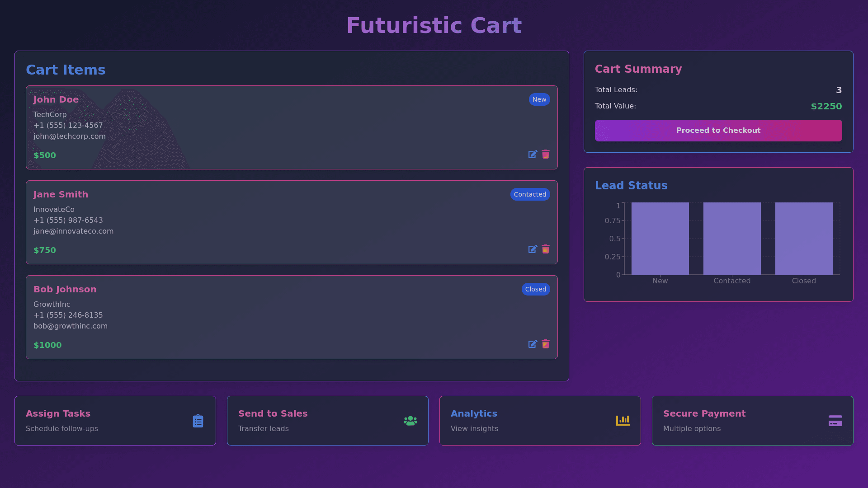Remove Bob Johnson with trash icon
The height and width of the screenshot is (488, 868).
(546, 344)
